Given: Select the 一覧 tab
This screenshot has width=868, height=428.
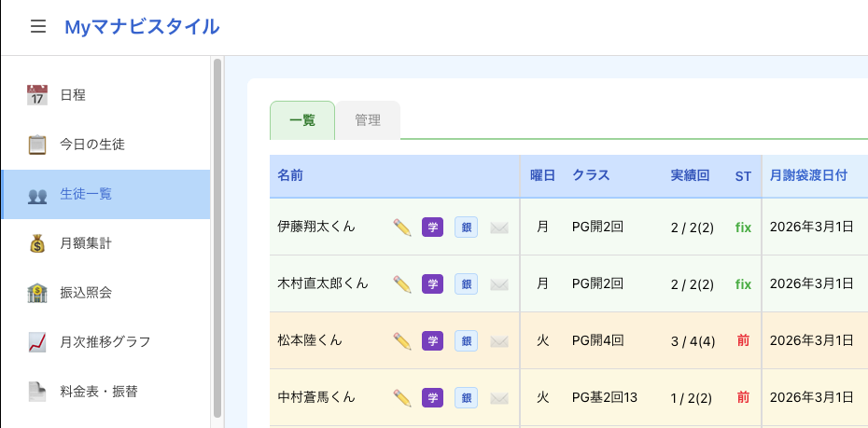Looking at the screenshot, I should pyautogui.click(x=302, y=120).
